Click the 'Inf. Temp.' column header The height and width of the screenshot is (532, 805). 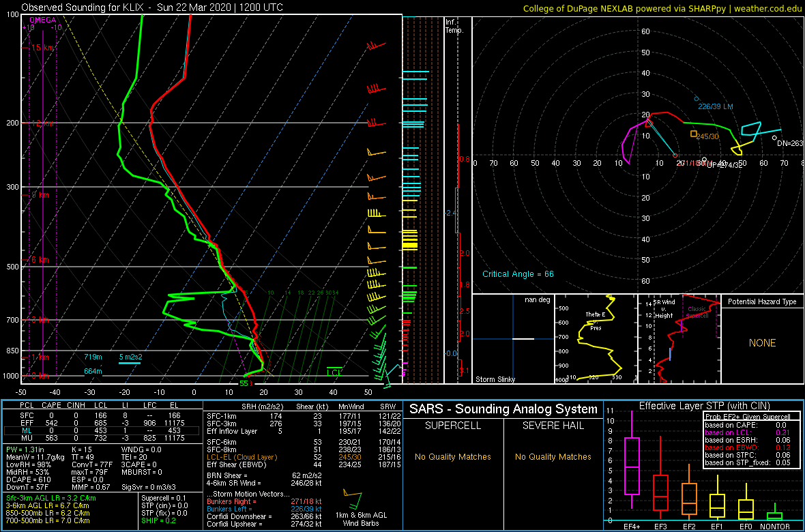pyautogui.click(x=454, y=26)
